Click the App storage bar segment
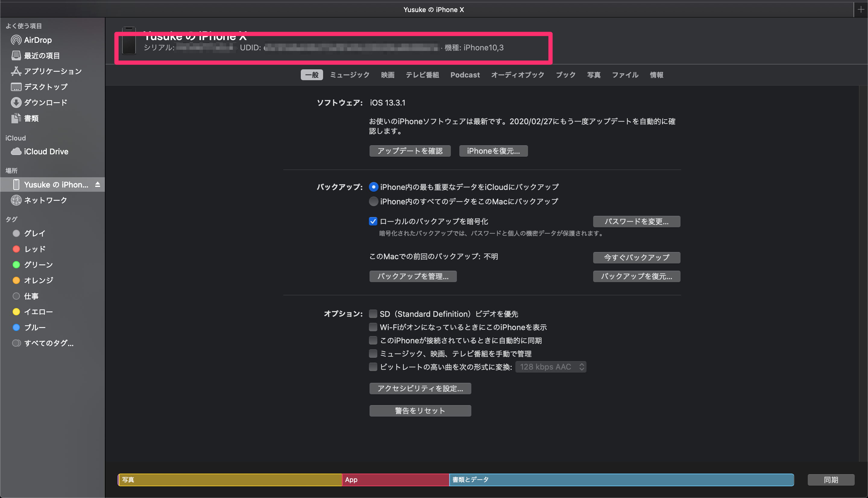 [x=395, y=480]
